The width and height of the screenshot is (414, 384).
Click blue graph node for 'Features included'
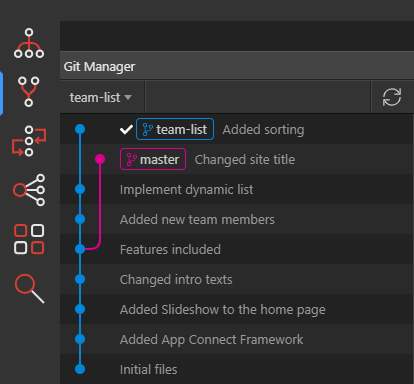coord(80,249)
